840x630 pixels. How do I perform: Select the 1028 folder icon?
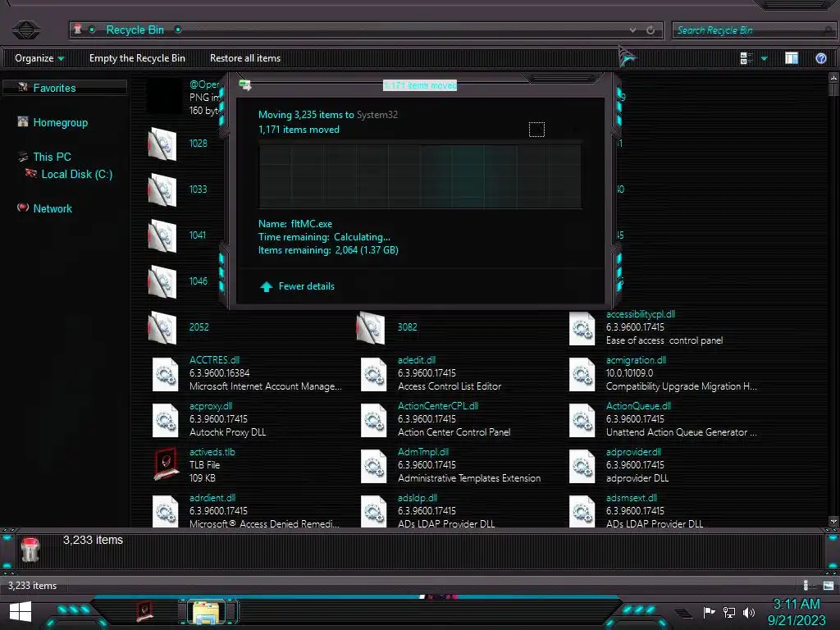pos(162,144)
